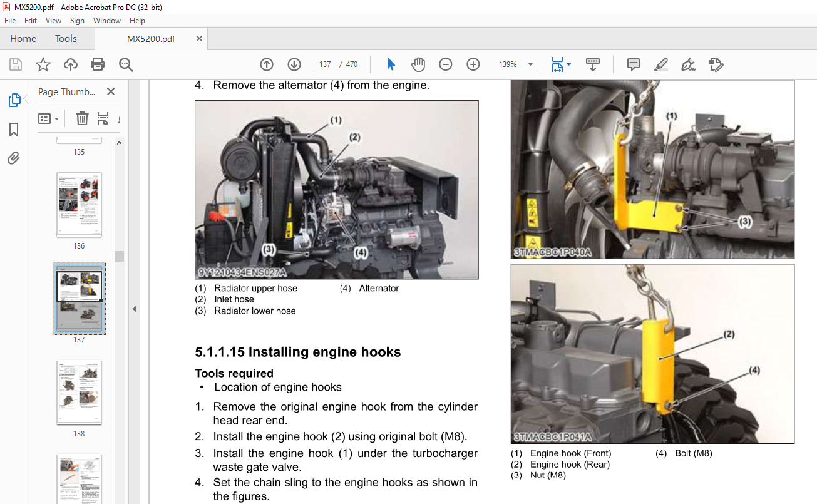817x504 pixels.
Task: Go to previous page arrow
Action: pos(267,64)
